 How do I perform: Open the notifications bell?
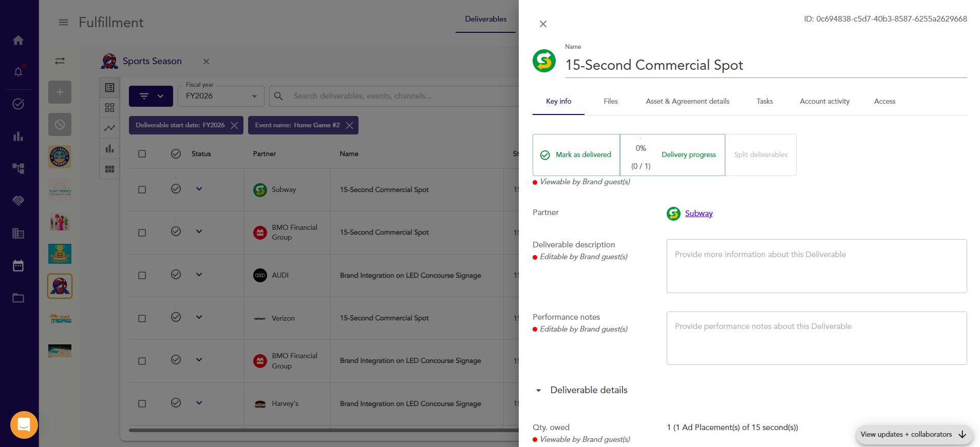pyautogui.click(x=18, y=71)
